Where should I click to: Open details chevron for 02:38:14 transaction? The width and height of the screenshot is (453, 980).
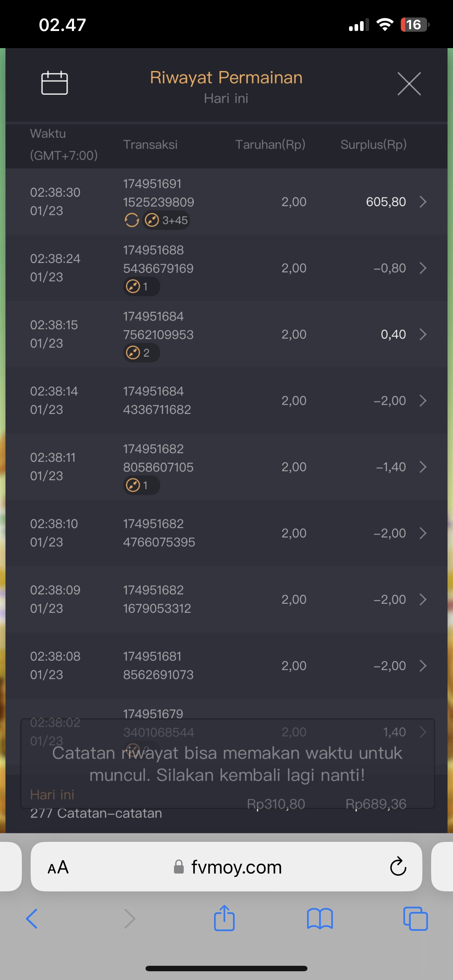pyautogui.click(x=423, y=401)
